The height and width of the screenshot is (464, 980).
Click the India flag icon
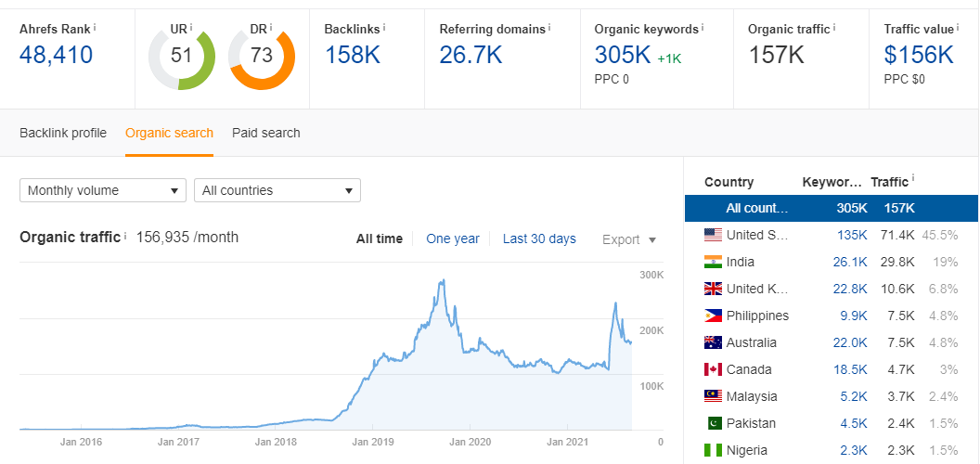pos(713,262)
